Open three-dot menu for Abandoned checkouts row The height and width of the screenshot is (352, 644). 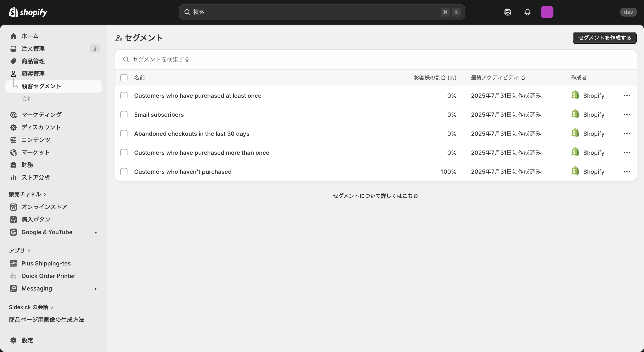[627, 134]
